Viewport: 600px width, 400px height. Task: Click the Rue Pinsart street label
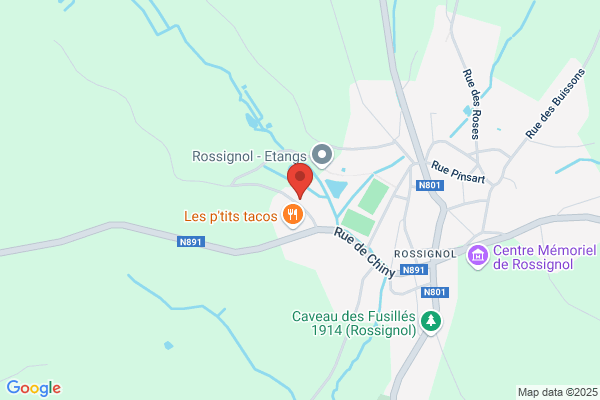458,172
